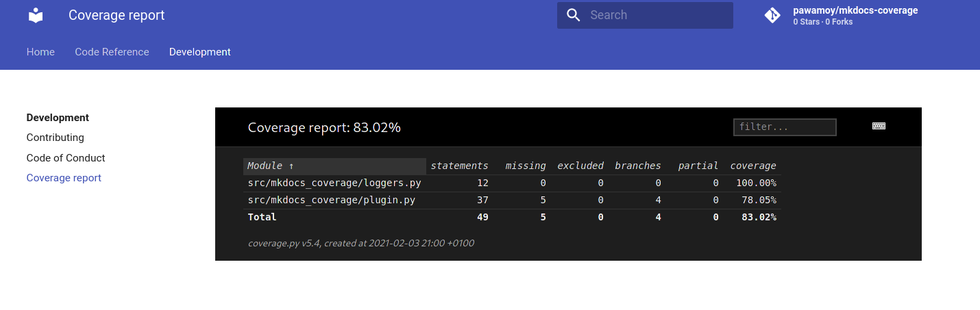Open the Code Reference tab

pos(112,52)
